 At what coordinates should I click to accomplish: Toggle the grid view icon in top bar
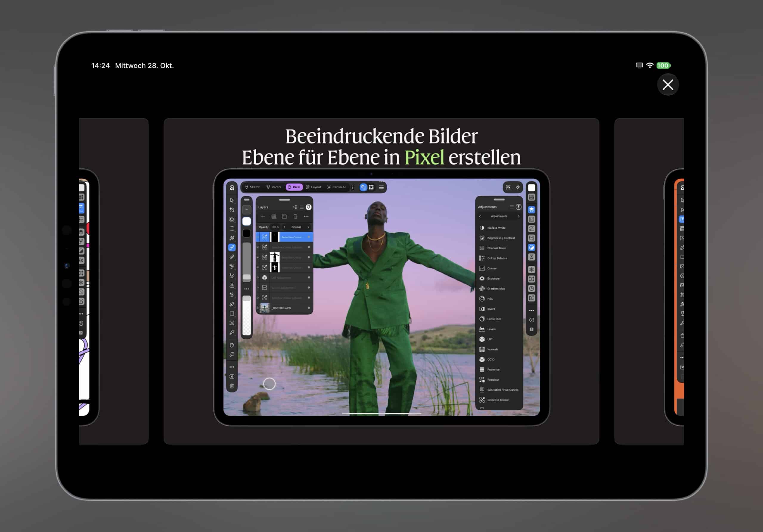click(x=371, y=187)
